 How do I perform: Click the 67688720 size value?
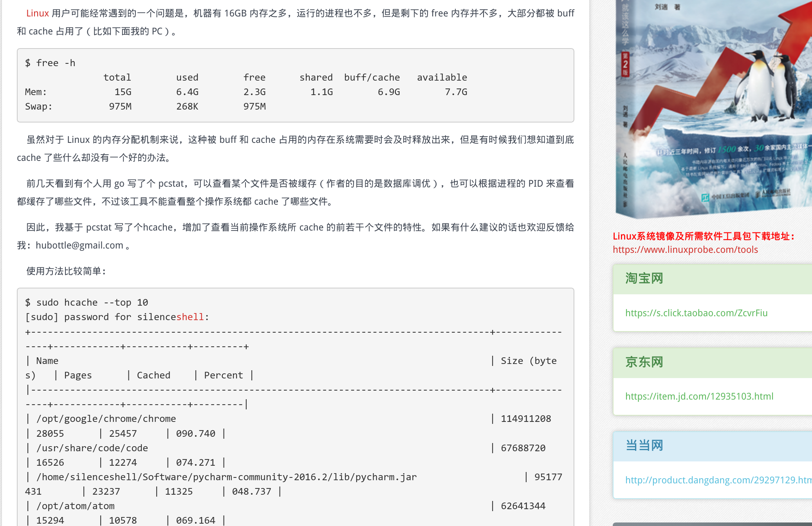pos(523,448)
